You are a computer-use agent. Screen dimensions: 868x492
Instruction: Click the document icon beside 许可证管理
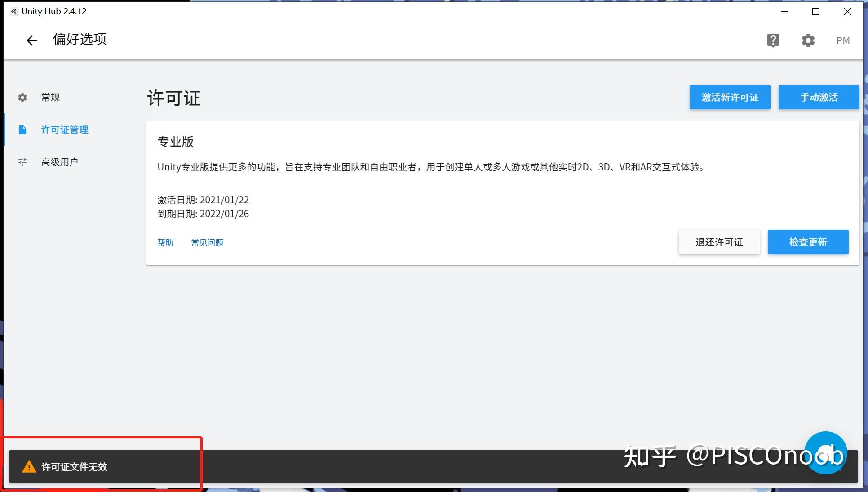tap(22, 130)
